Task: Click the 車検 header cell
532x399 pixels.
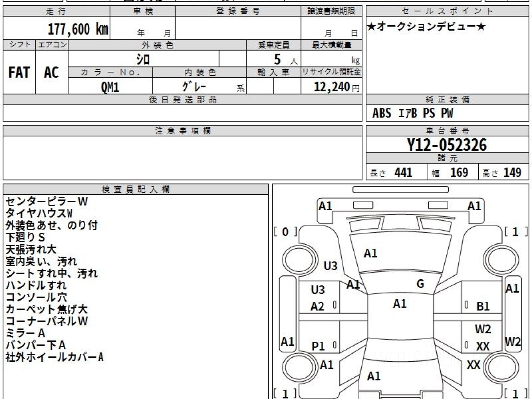Action: 142,12
